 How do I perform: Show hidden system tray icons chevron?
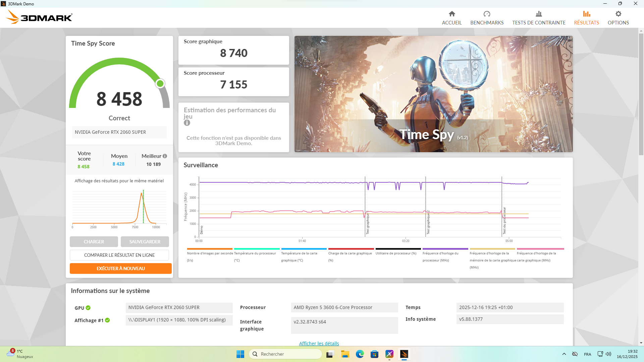click(x=564, y=354)
